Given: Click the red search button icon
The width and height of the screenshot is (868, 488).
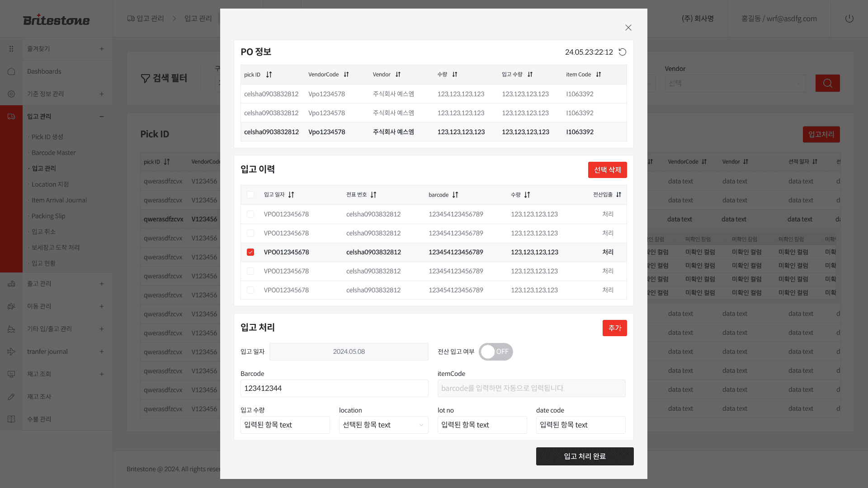Looking at the screenshot, I should click(x=828, y=83).
